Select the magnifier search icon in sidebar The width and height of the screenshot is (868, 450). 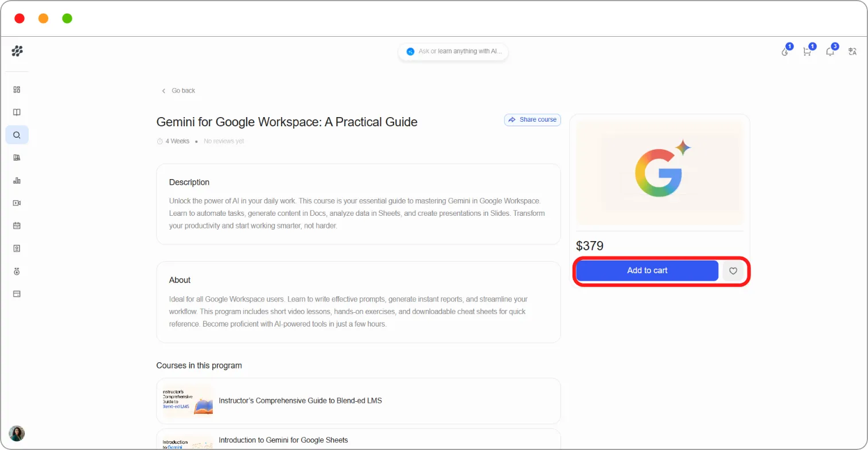point(17,135)
